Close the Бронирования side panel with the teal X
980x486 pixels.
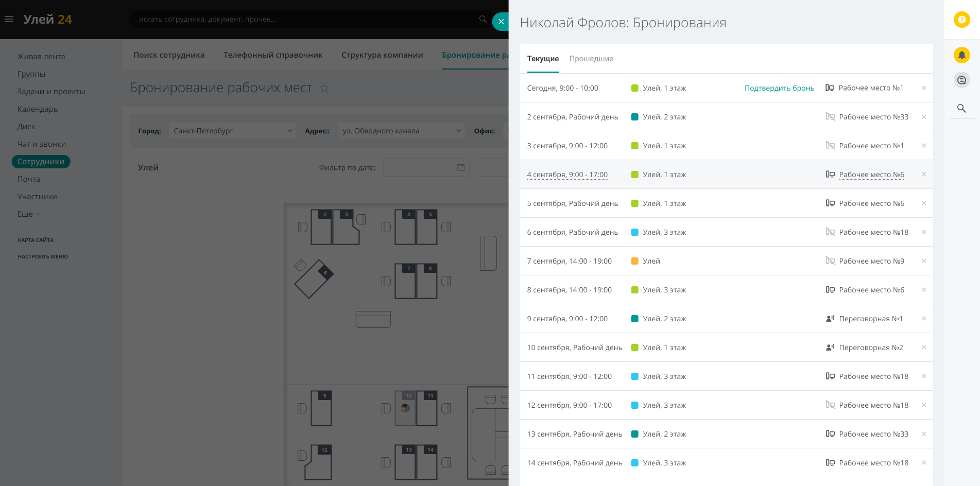[501, 22]
